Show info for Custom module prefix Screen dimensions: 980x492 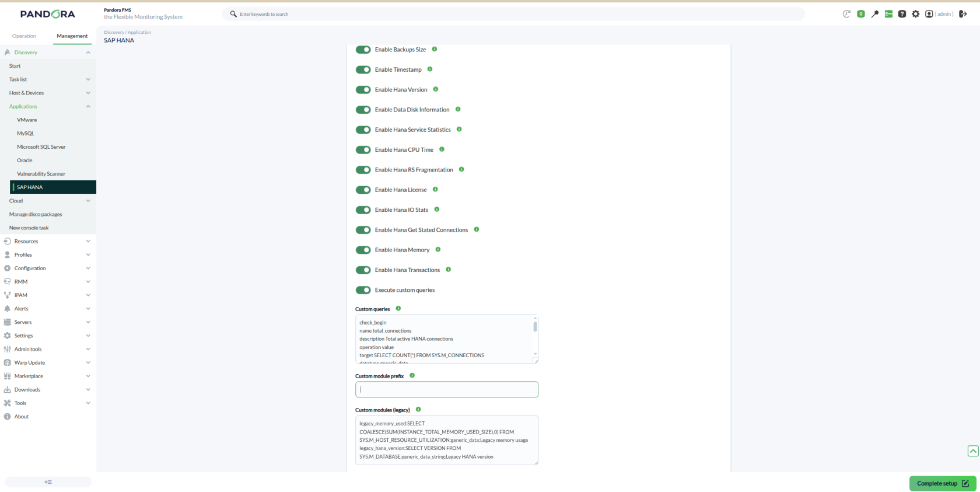point(412,375)
